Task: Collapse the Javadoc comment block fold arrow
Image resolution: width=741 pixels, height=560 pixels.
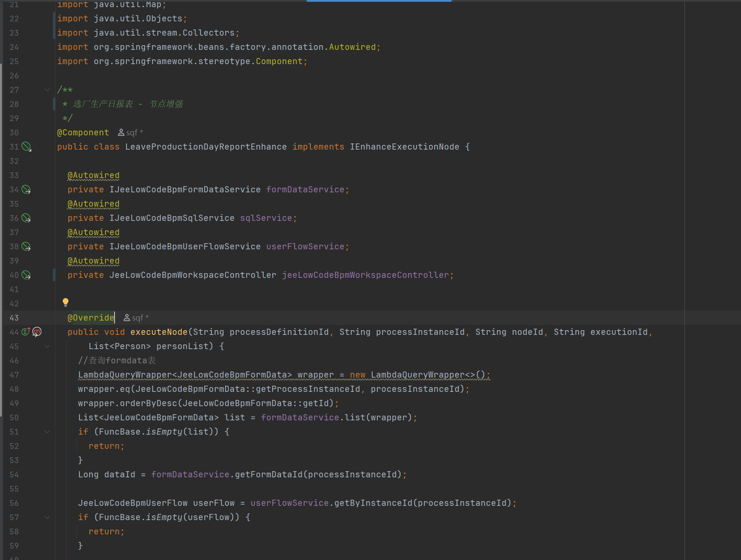Action: (x=47, y=90)
